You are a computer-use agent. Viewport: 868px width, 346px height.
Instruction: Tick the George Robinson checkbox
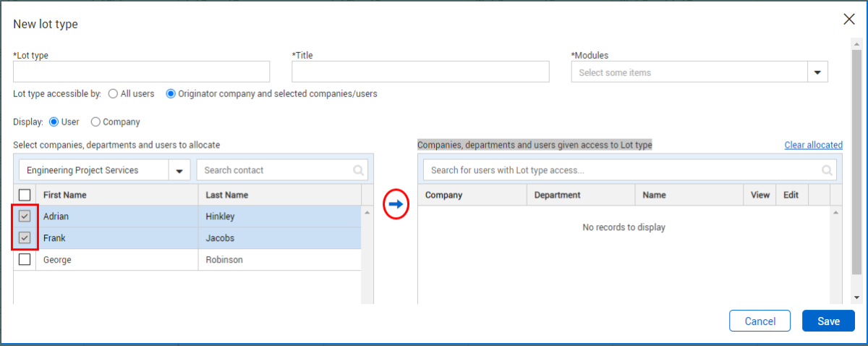(x=25, y=259)
